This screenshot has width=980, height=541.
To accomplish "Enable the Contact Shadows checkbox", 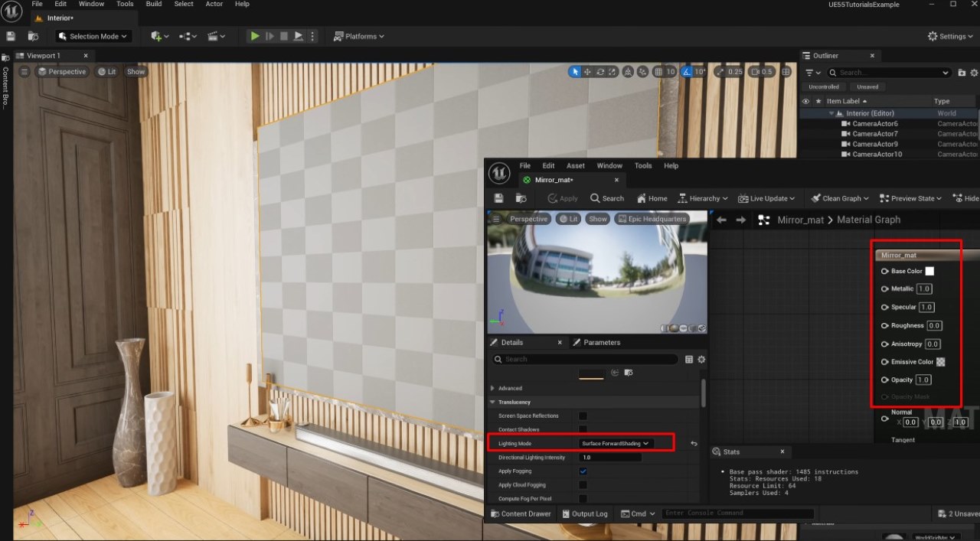I will tap(583, 429).
